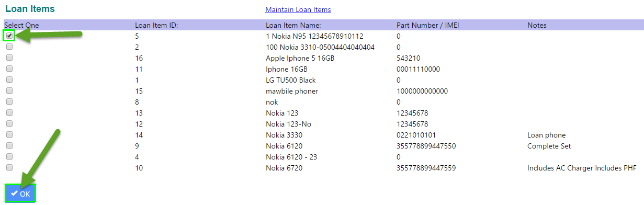
Task: Select the Nokia 123 checkbox, ID 13
Action: 9,112
